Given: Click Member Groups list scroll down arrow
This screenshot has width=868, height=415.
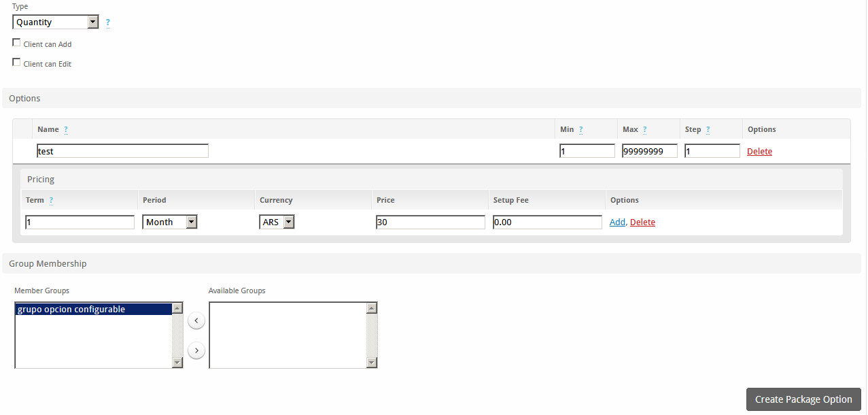Looking at the screenshot, I should (177, 363).
